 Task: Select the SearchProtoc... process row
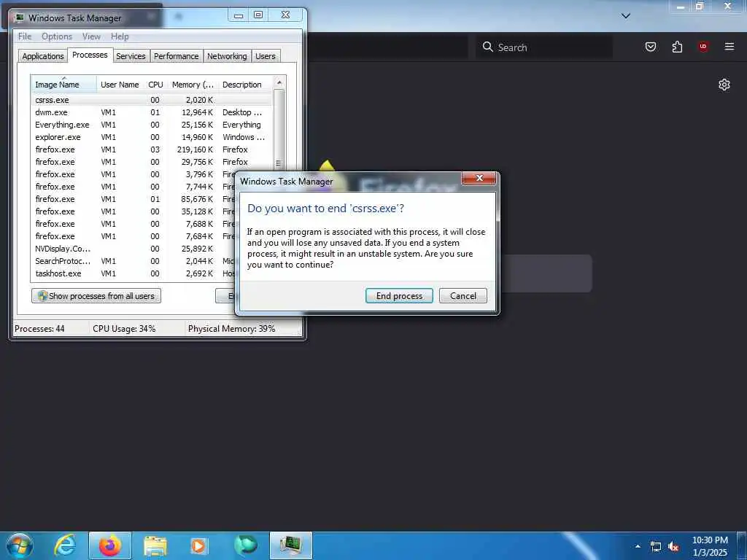pos(133,261)
